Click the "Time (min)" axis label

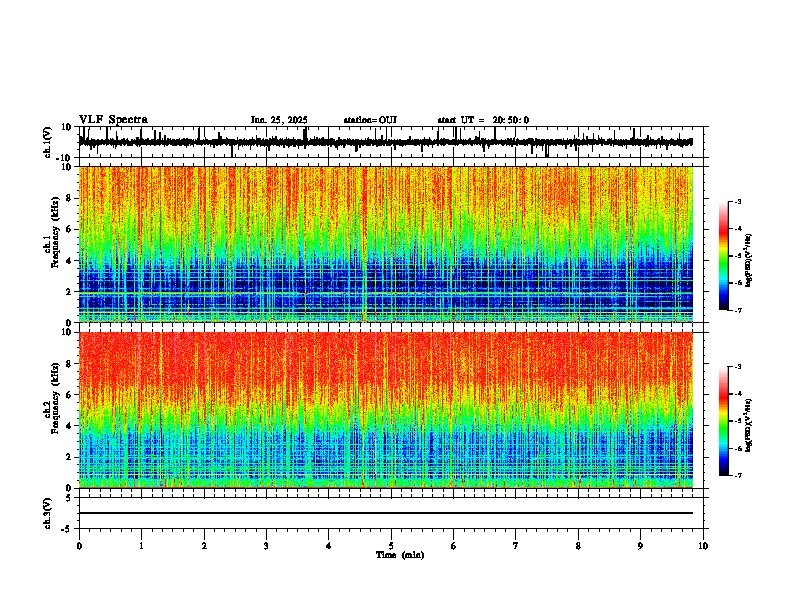400,555
